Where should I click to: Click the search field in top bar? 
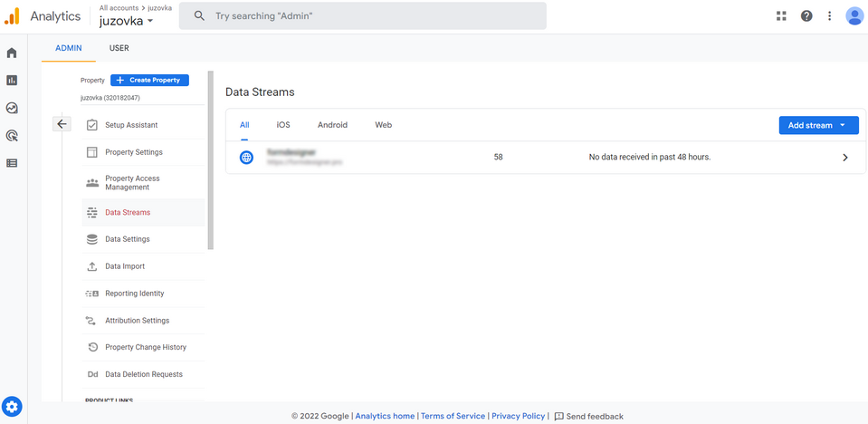(x=362, y=15)
